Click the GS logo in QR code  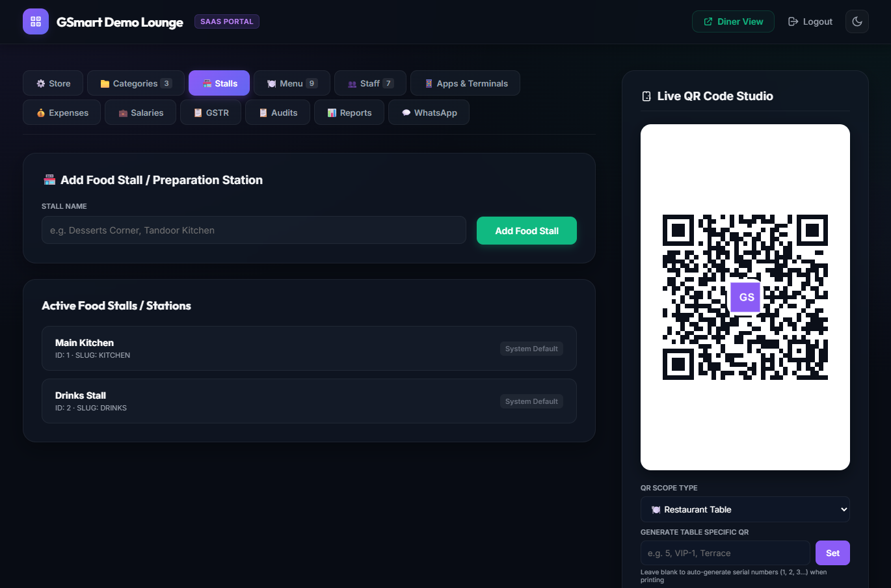pyautogui.click(x=746, y=297)
